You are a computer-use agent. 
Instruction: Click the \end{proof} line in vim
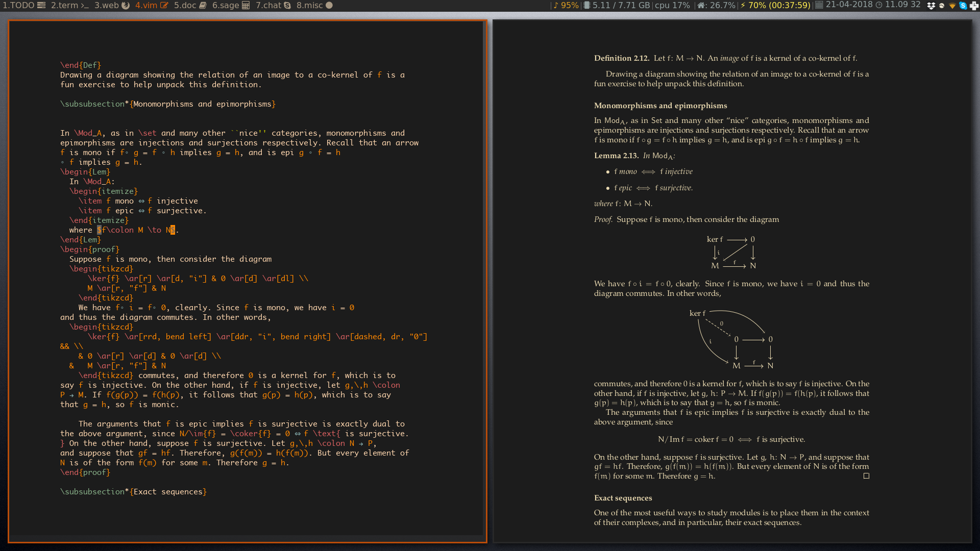(x=85, y=472)
